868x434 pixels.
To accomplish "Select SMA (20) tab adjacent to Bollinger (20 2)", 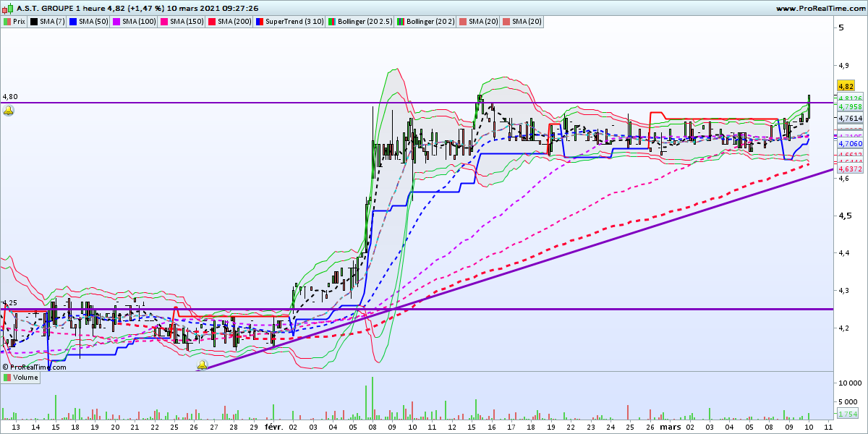I will click(480, 22).
